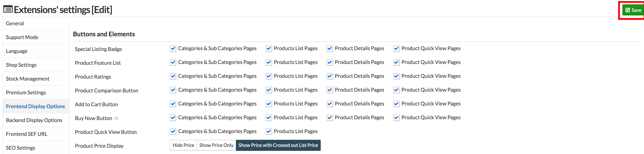Image resolution: width=644 pixels, height=154 pixels.
Task: Toggle Product Comparison Product Quick View Pages checkbox
Action: coord(396,90)
